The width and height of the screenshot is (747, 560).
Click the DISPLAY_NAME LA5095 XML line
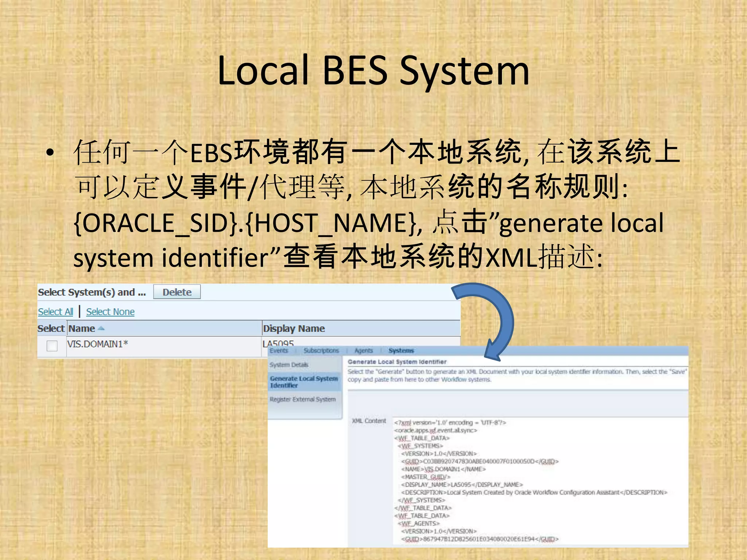(x=462, y=485)
